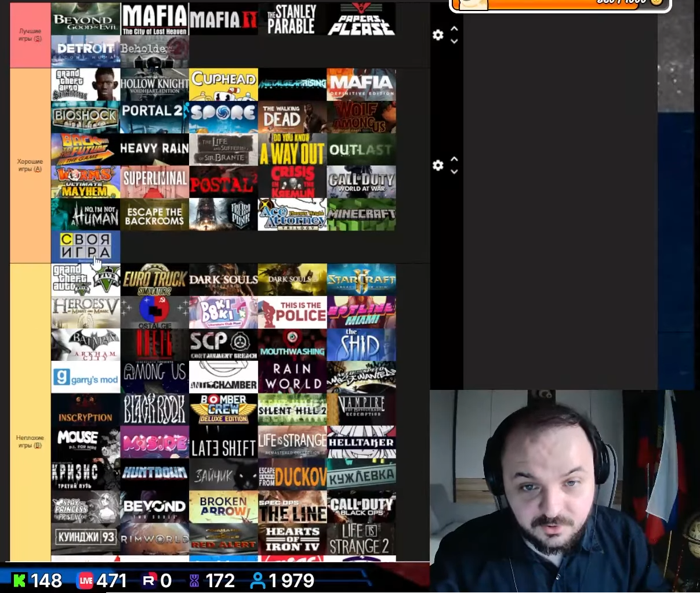Select the Superliminal tile
This screenshot has height=593, width=700.
tap(155, 182)
